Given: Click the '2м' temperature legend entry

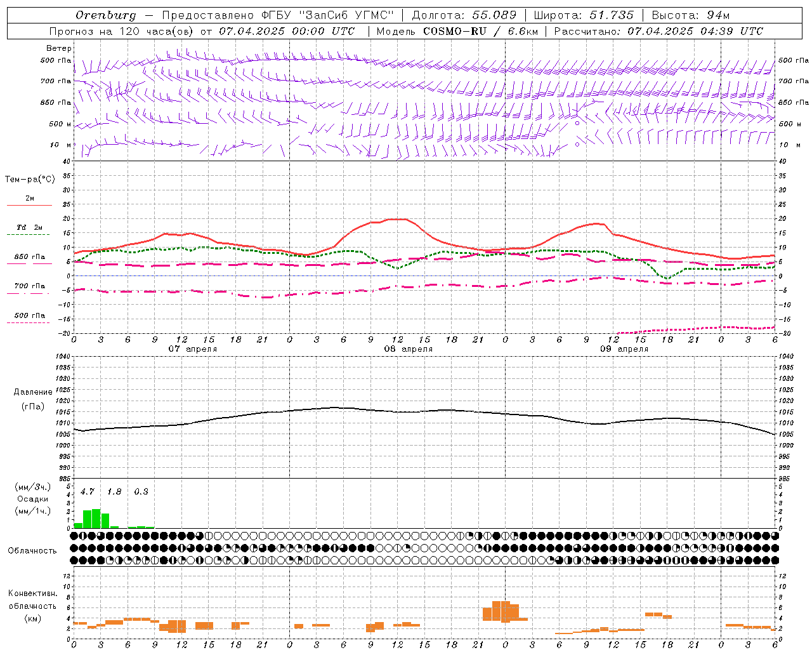Looking at the screenshot, I should pos(30,198).
